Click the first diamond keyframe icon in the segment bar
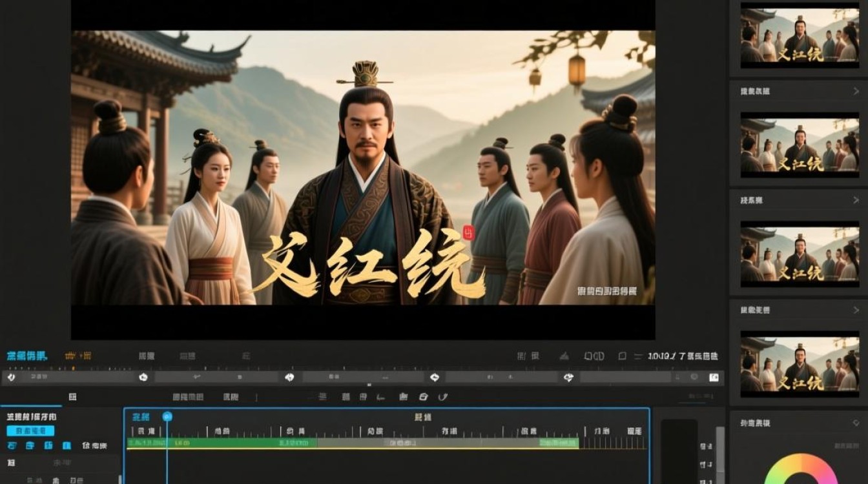868x484 pixels. pyautogui.click(x=143, y=378)
